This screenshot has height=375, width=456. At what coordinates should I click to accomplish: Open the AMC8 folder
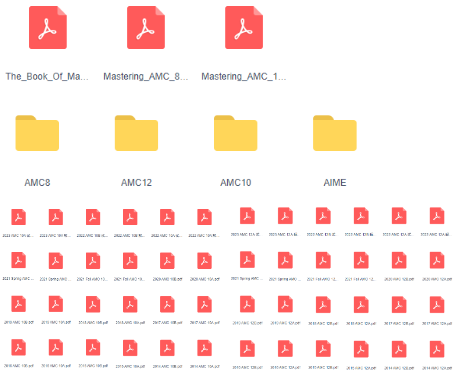(x=37, y=133)
